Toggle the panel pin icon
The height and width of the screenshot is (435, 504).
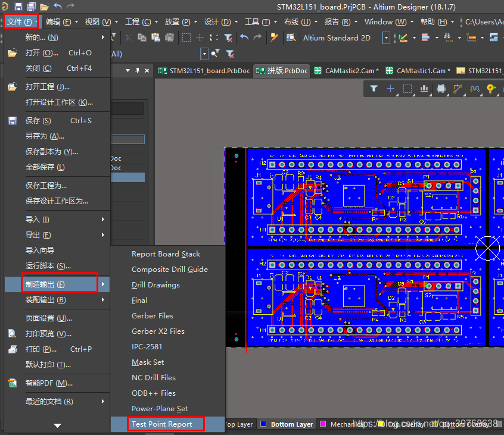coord(137,70)
